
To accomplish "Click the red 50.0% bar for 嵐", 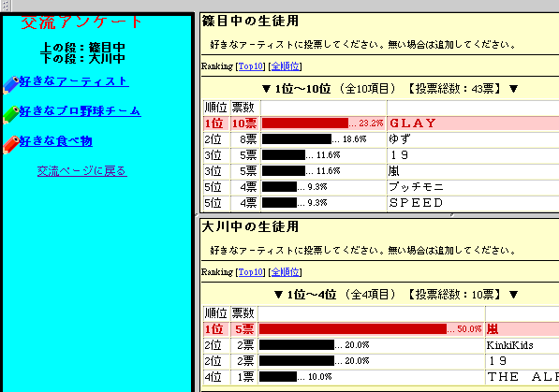I will point(353,329).
